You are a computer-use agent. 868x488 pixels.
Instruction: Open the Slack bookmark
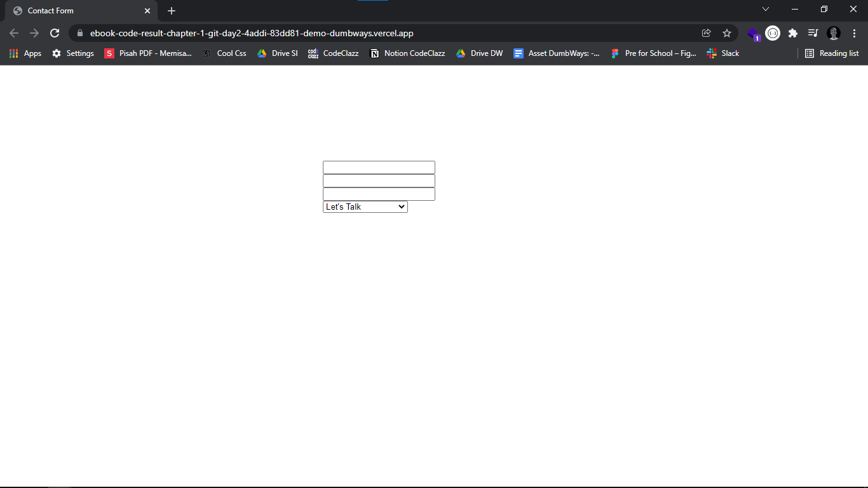pos(723,53)
